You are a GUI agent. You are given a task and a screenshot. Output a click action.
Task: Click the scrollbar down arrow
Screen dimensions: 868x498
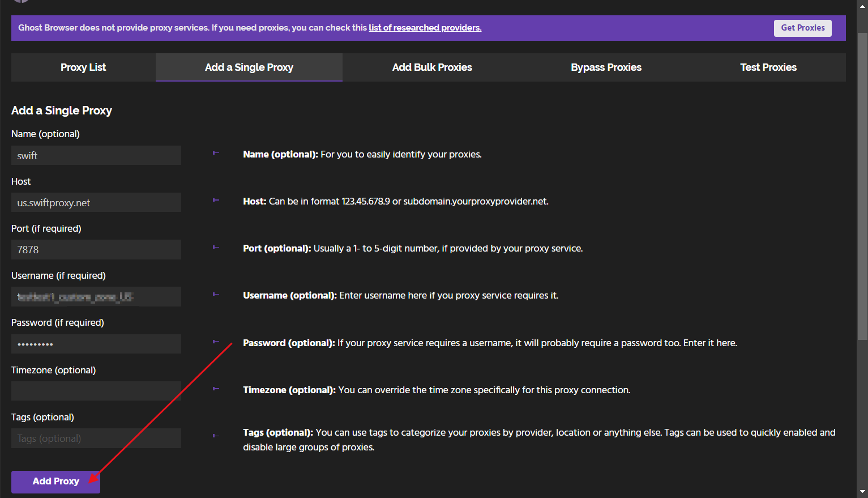pyautogui.click(x=862, y=492)
